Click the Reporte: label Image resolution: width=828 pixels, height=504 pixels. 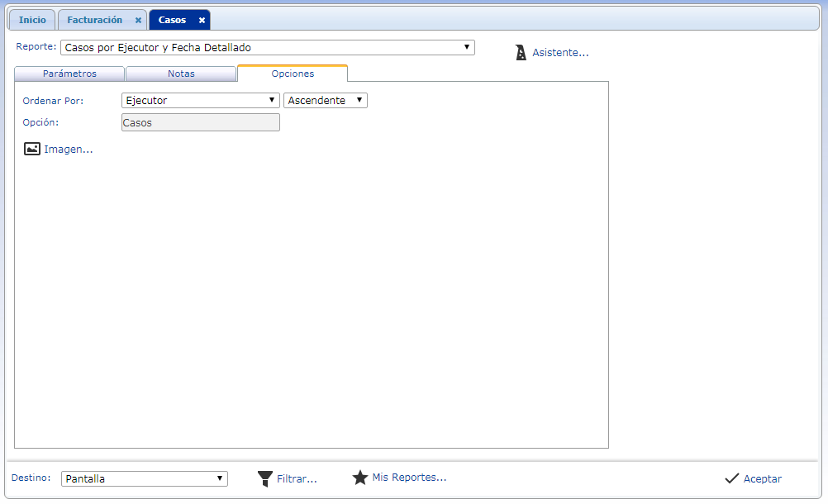pyautogui.click(x=36, y=46)
